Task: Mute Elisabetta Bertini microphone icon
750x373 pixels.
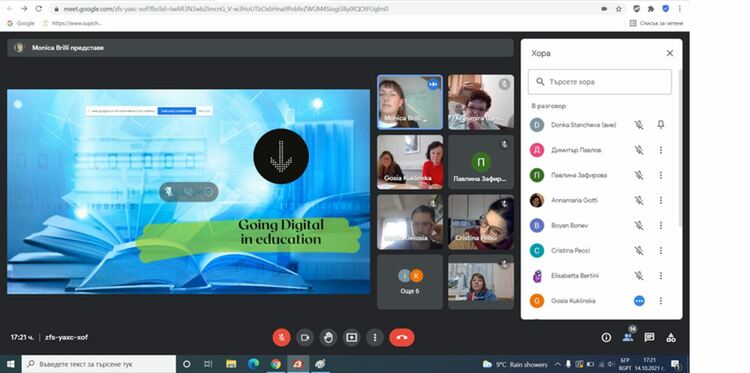Action: [639, 275]
